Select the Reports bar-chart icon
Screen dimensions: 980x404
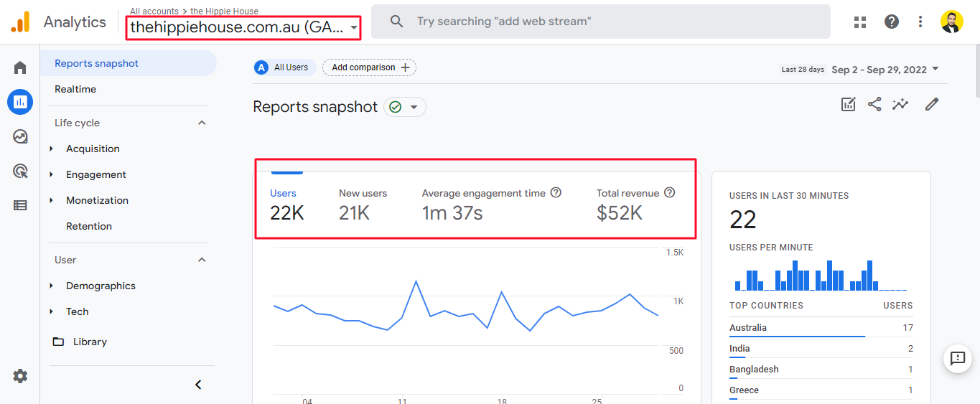20,102
